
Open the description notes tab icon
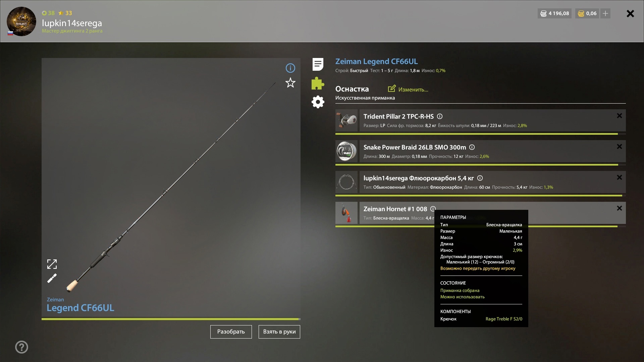(318, 64)
